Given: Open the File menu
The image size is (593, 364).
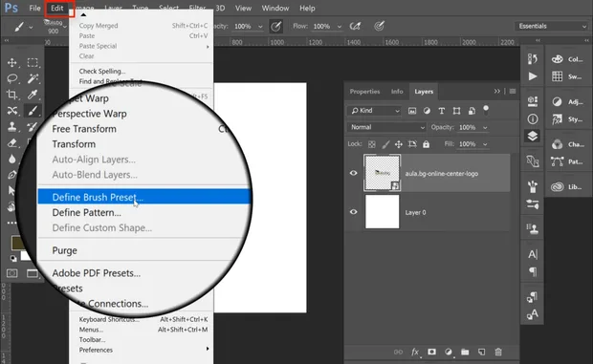Looking at the screenshot, I should point(34,8).
